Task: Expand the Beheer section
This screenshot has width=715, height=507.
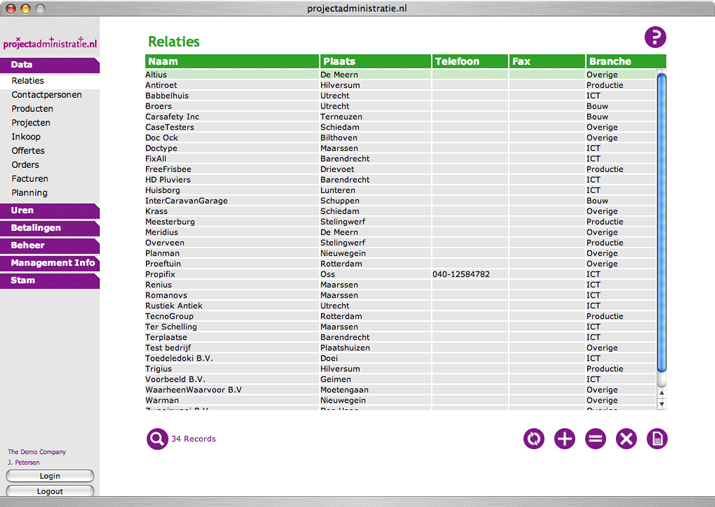Action: pos(50,246)
